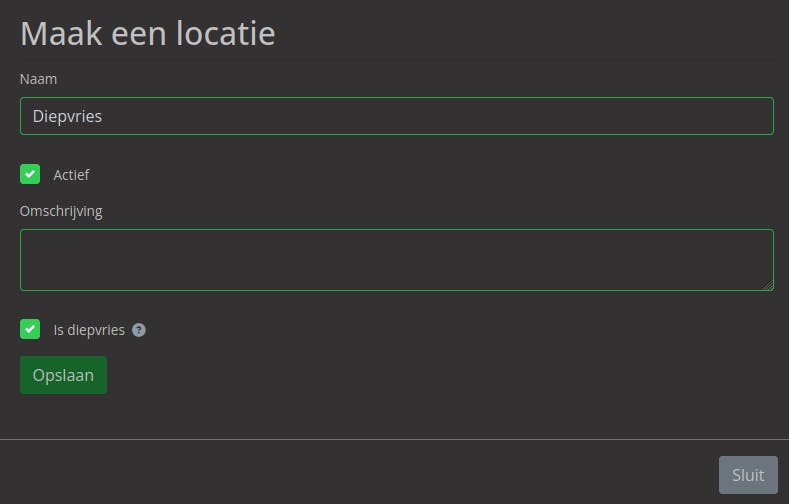Disable the Is diepvries checkbox
The width and height of the screenshot is (789, 504).
[x=30, y=329]
